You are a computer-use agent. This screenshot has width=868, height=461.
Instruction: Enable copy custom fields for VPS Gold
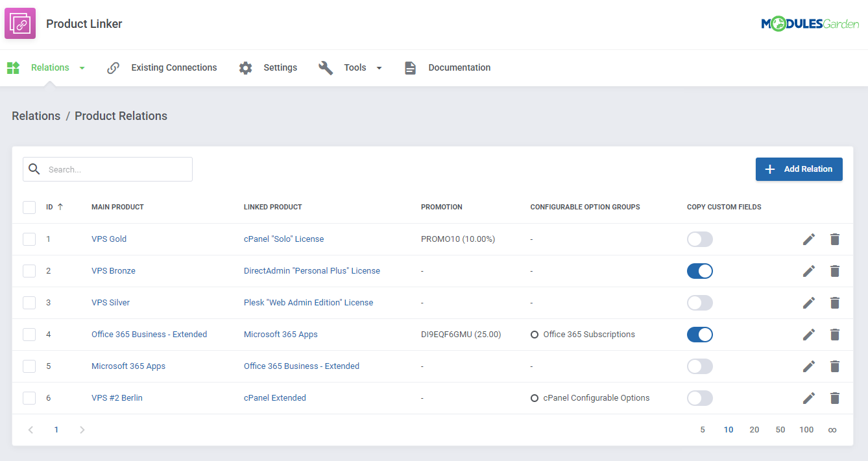tap(700, 239)
